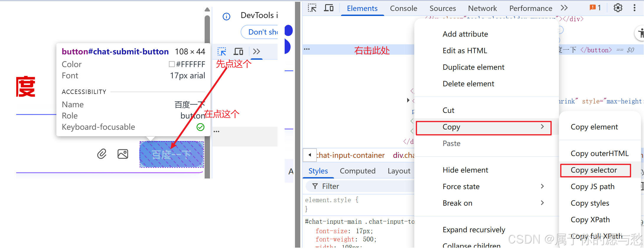Choose Add attribute from context menu
Viewport: 644px width, 250px height.
click(465, 34)
